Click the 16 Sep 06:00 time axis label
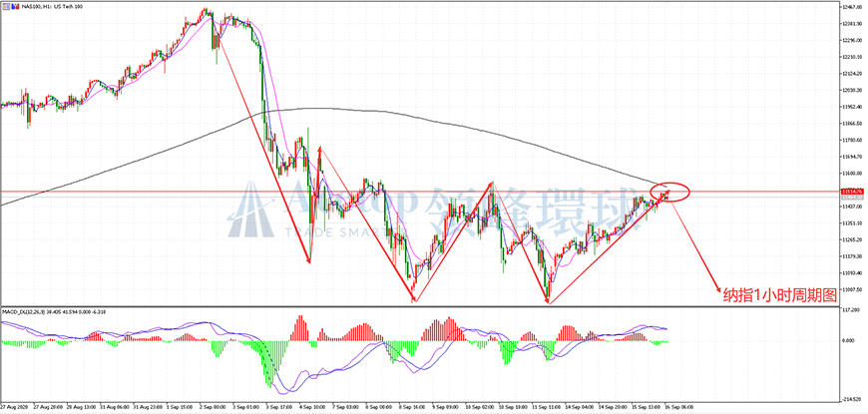 pyautogui.click(x=679, y=405)
